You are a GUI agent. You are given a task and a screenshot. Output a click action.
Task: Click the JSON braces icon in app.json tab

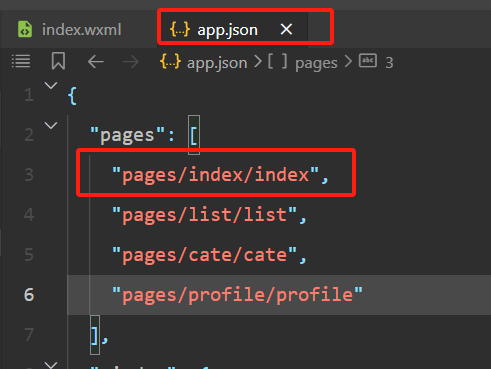tap(180, 29)
